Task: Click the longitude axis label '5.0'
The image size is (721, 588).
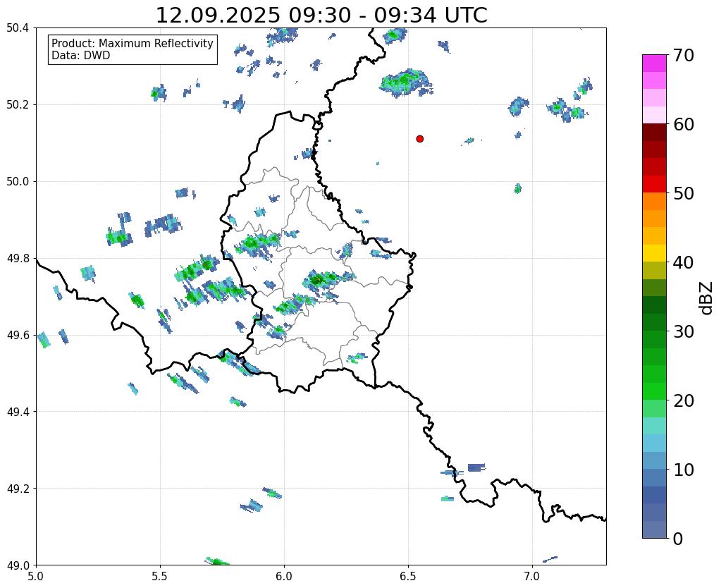Action: point(36,577)
